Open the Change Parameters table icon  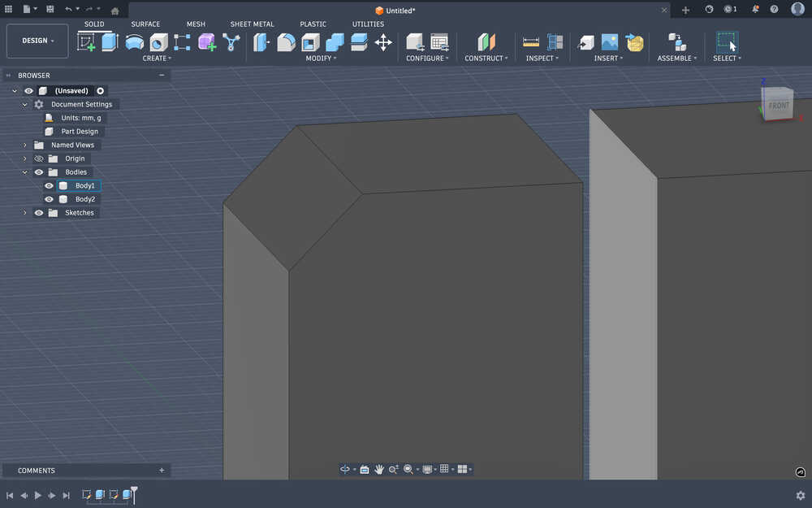click(x=439, y=42)
